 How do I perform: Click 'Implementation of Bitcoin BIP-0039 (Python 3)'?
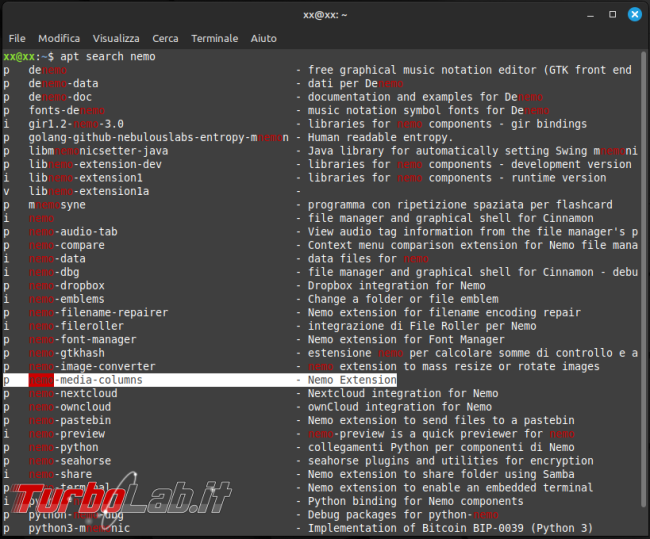click(x=451, y=528)
